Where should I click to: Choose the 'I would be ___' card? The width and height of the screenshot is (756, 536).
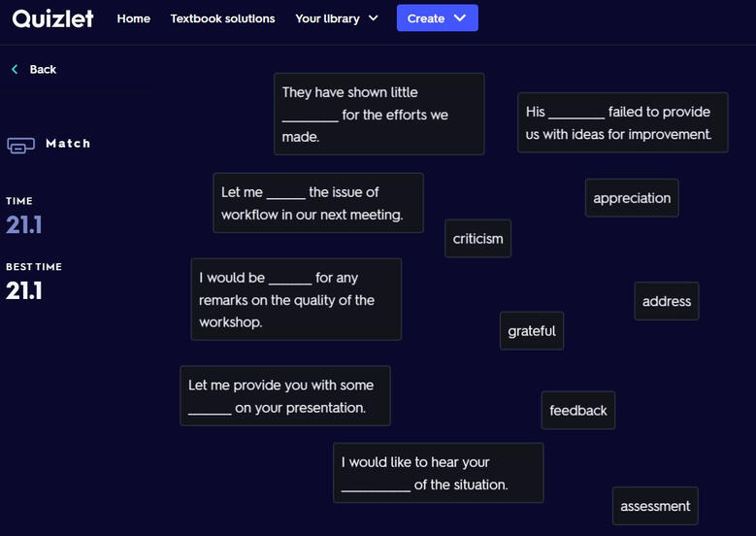[296, 299]
